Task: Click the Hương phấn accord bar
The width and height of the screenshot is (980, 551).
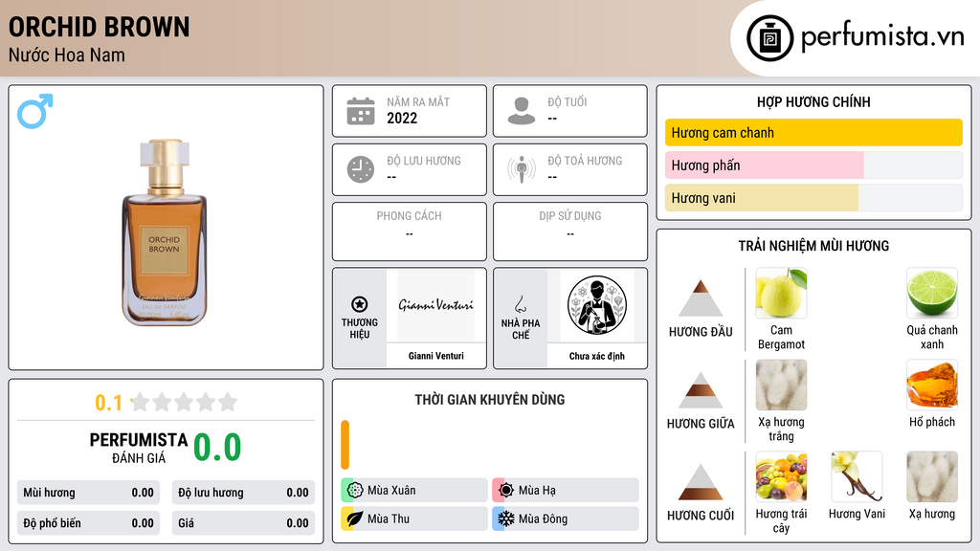Action: (813, 165)
